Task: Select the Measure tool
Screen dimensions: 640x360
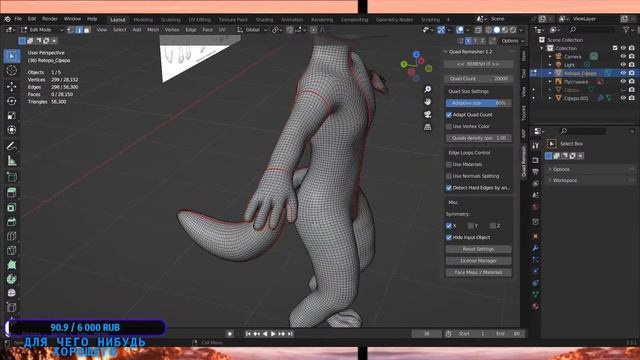Action: (12, 161)
